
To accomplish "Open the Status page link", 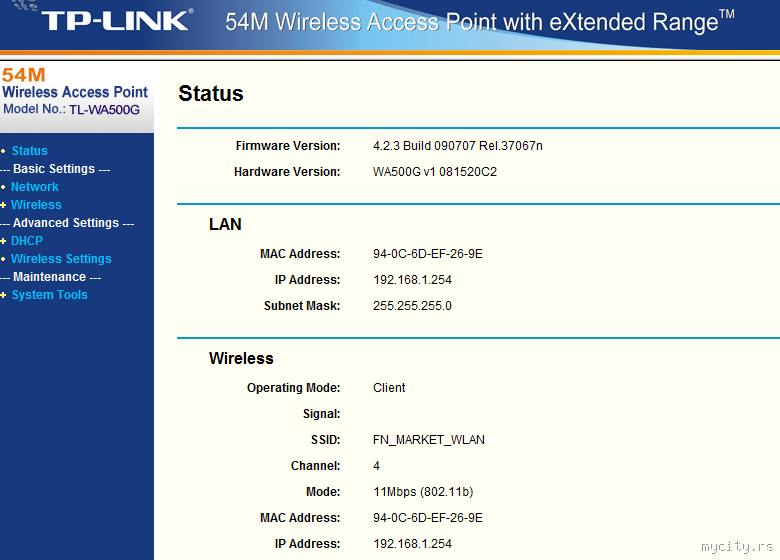I will coord(29,151).
